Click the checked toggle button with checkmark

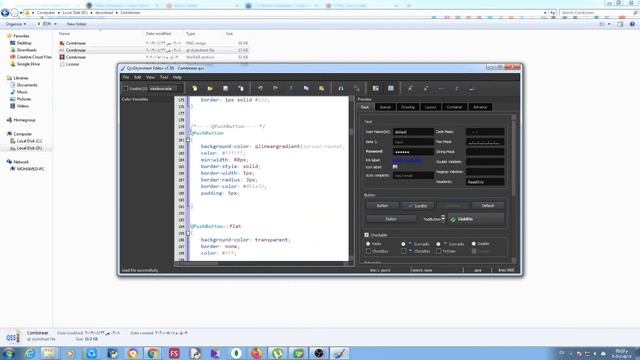[418, 205]
